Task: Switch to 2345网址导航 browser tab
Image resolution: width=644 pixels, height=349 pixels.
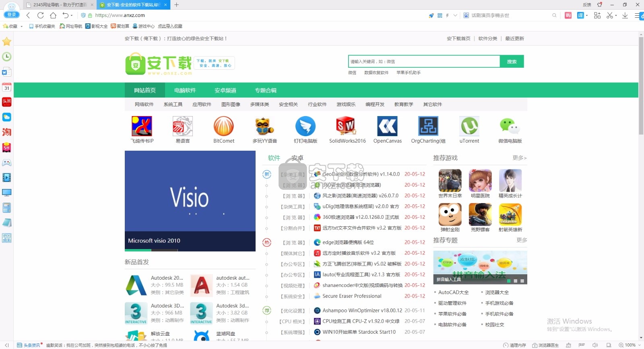Action: coord(60,5)
